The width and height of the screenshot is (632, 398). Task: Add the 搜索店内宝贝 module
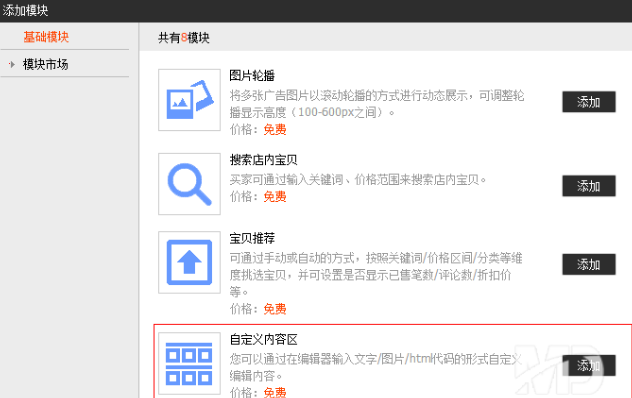589,186
